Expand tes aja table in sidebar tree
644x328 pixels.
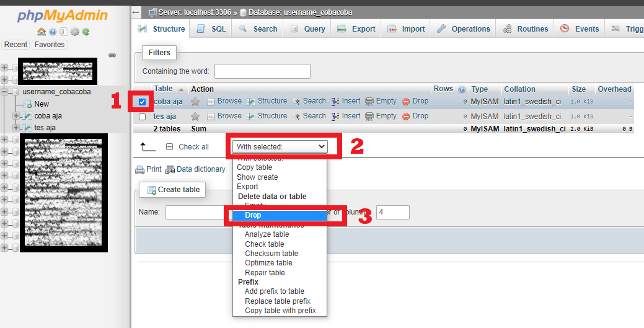(17, 128)
